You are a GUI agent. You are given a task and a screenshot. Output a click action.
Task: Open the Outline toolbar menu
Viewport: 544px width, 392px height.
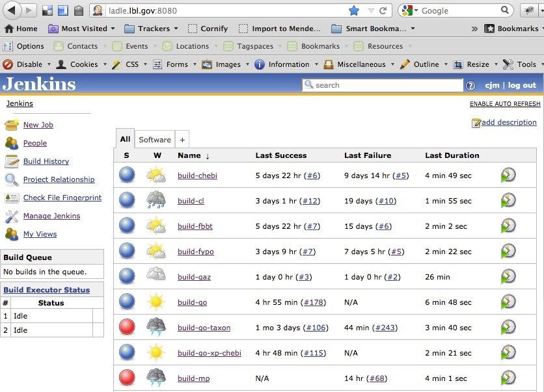coord(424,64)
